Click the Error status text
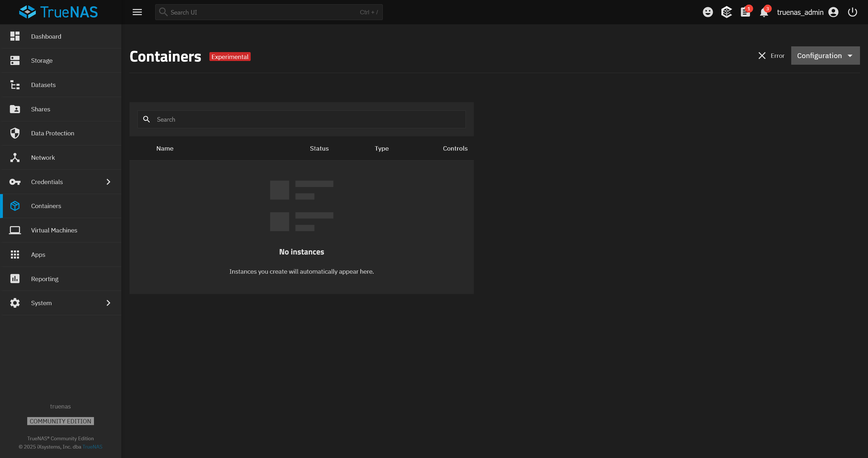This screenshot has height=458, width=868. tap(777, 56)
